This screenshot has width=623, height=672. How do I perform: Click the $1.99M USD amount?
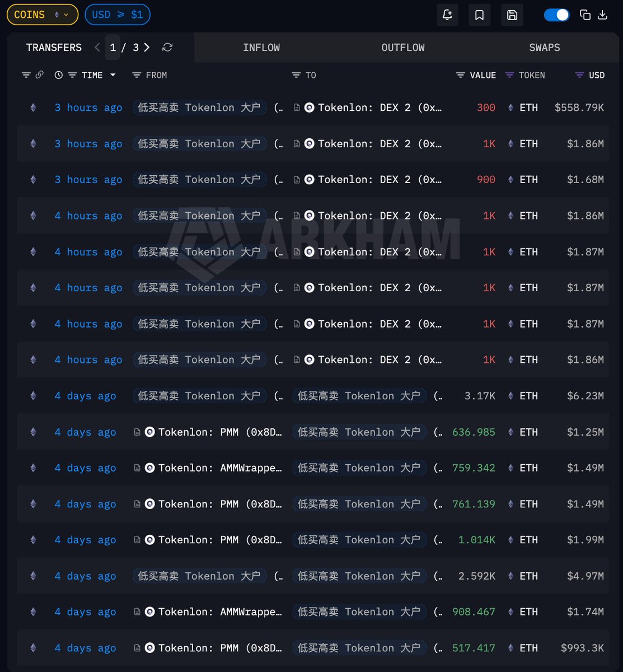pos(585,540)
